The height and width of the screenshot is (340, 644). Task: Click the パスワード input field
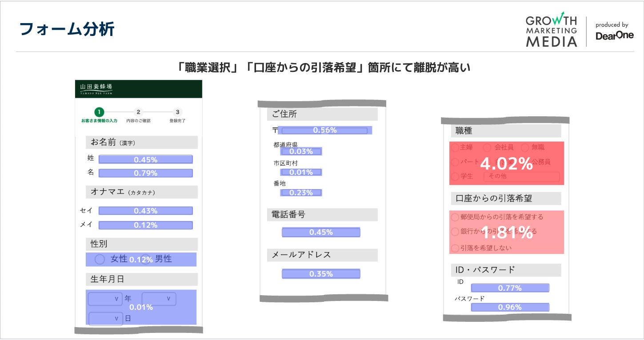click(x=510, y=307)
